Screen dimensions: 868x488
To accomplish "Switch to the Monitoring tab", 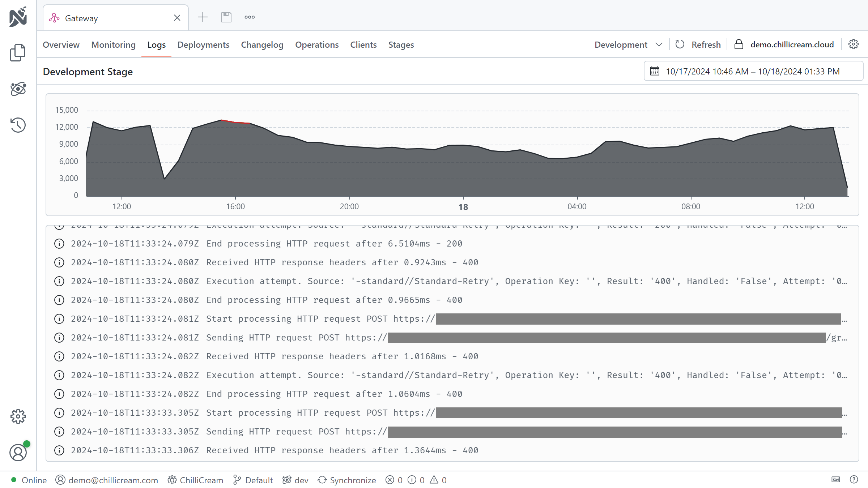I will [113, 44].
